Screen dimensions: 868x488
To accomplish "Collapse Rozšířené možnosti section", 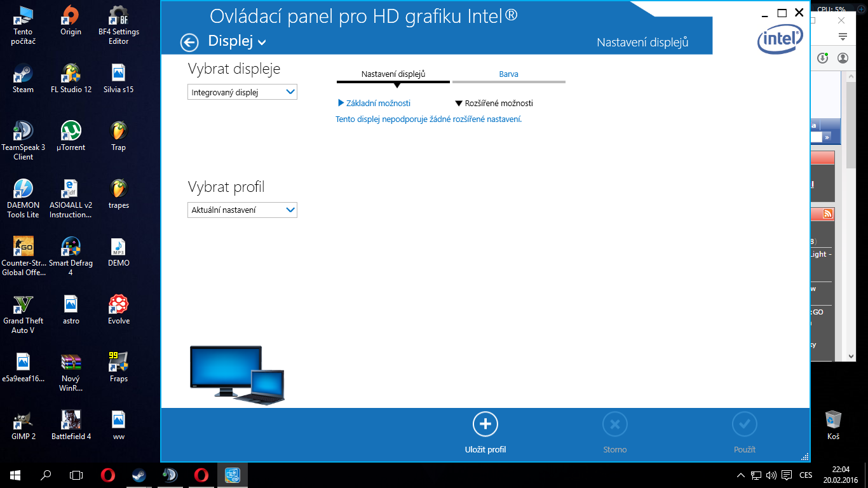I will point(494,103).
